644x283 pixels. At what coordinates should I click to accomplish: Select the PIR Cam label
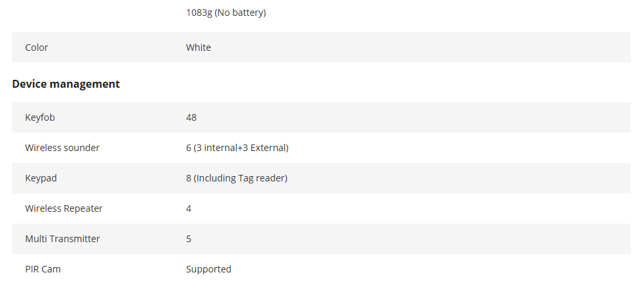pyautogui.click(x=43, y=269)
